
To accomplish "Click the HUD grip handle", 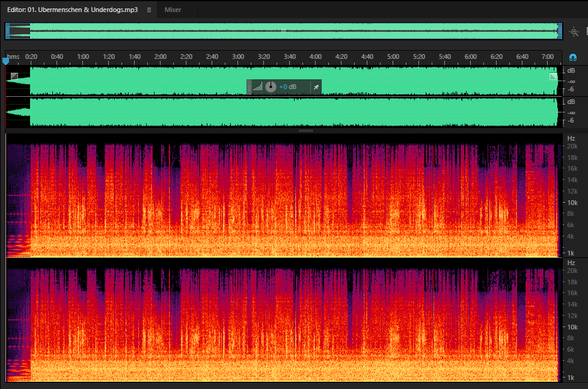I will 250,87.
